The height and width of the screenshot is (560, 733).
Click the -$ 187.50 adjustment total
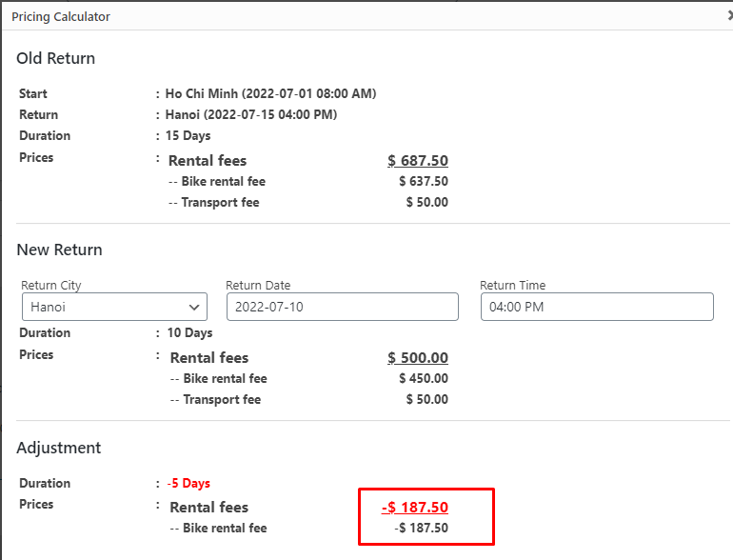(x=415, y=508)
